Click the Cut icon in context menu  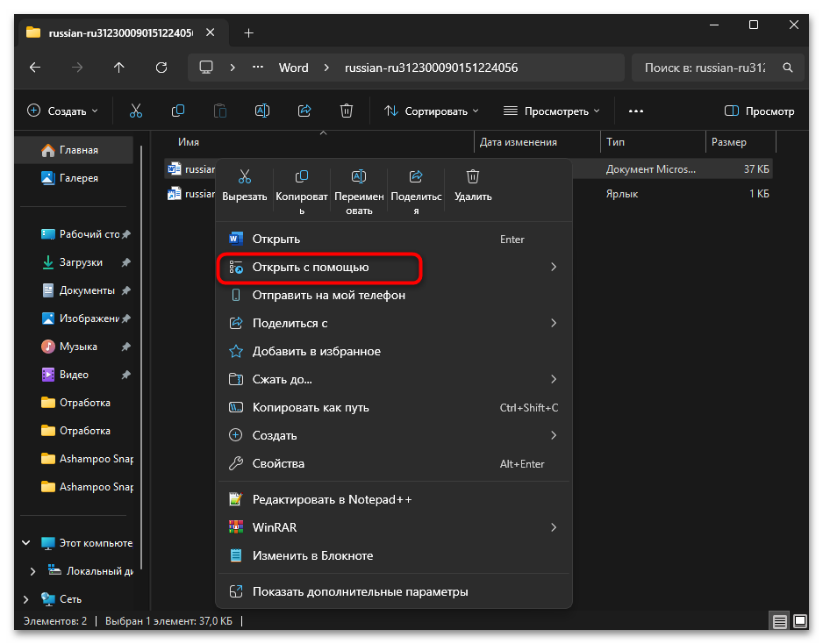coord(244,177)
